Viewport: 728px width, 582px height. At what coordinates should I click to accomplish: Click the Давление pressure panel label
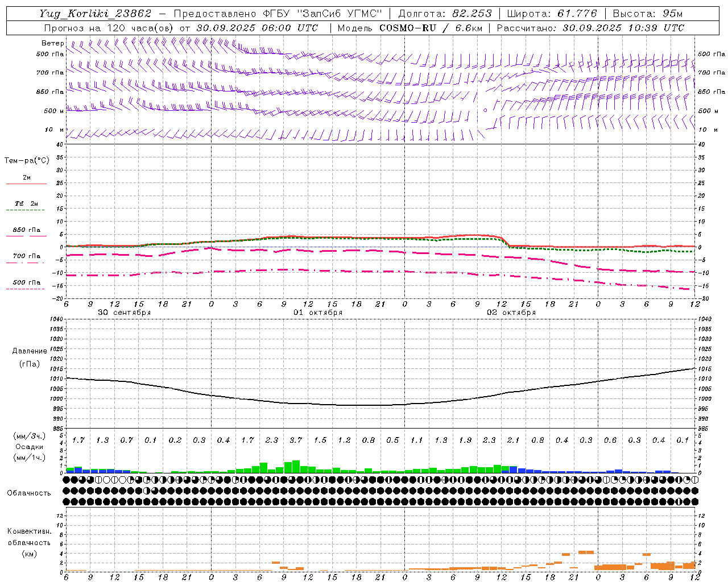(30, 351)
